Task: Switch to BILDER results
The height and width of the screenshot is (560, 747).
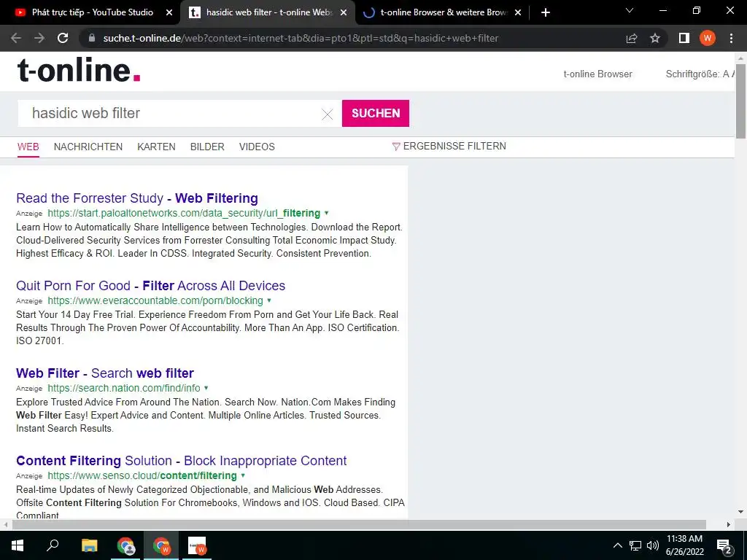Action: point(207,147)
